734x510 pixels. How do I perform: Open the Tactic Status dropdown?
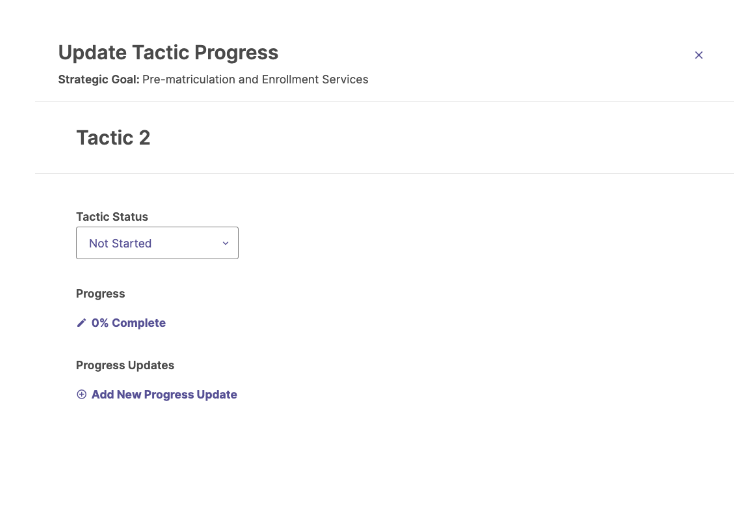[157, 243]
